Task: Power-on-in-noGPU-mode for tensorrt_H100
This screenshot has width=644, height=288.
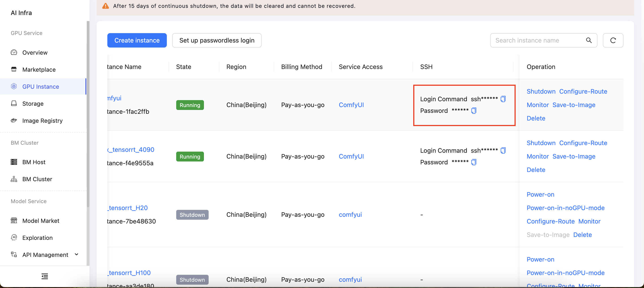Action: (x=566, y=273)
